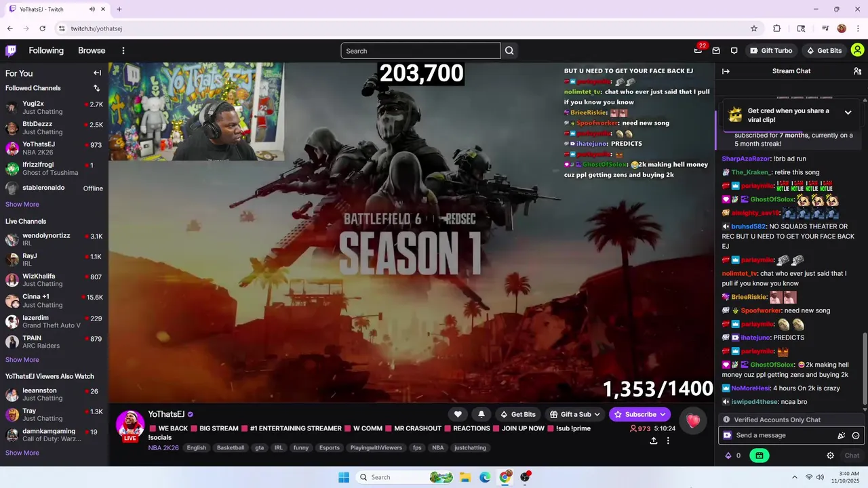
Task: Click the taskbar Search box
Action: click(x=406, y=477)
